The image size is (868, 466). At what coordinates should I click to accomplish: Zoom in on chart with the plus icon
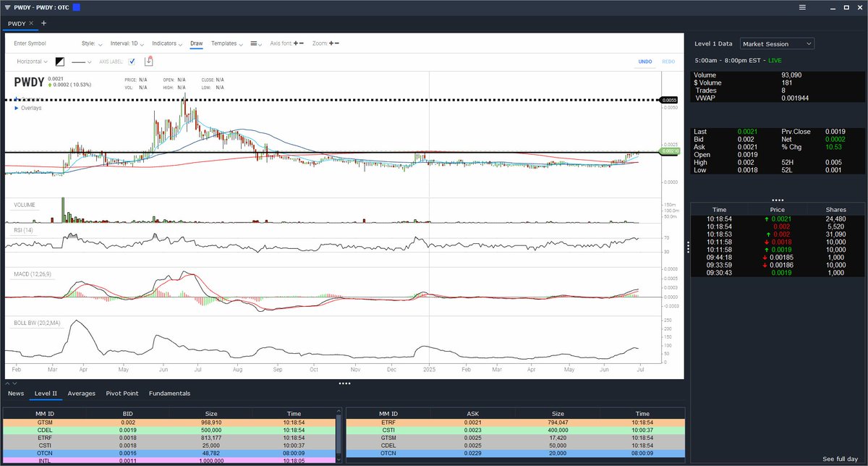point(331,43)
